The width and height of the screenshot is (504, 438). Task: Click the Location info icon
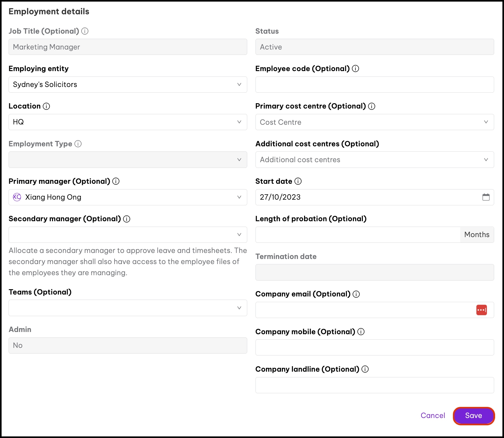point(46,106)
